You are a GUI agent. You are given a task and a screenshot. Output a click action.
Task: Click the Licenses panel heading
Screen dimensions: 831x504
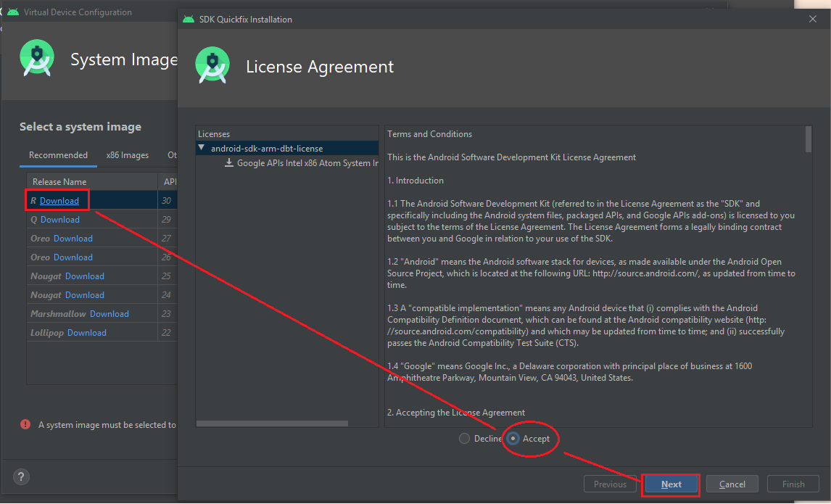click(x=214, y=134)
